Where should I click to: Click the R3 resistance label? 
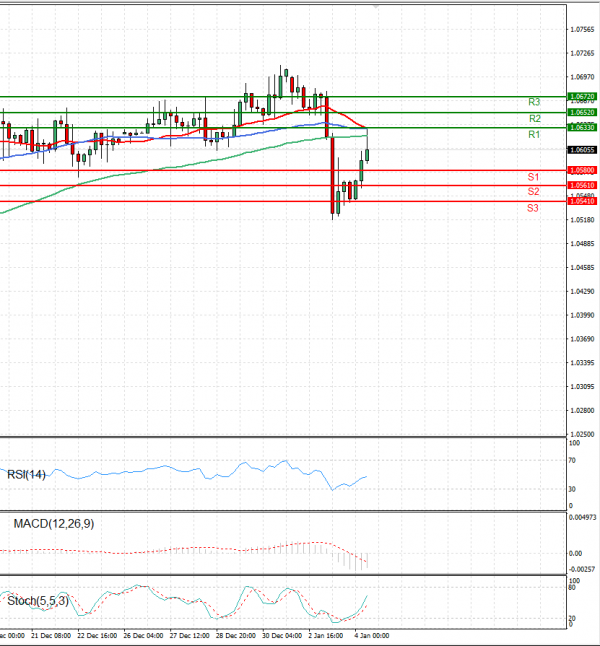click(534, 102)
